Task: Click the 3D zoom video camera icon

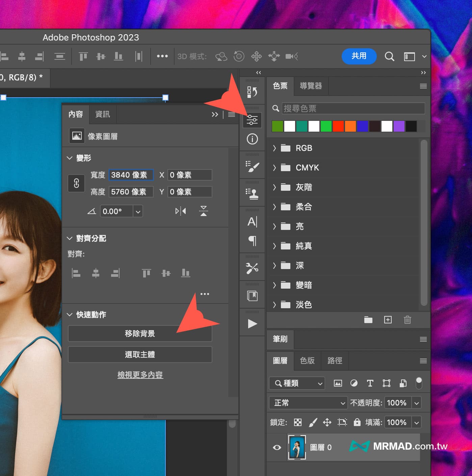Action: point(292,56)
